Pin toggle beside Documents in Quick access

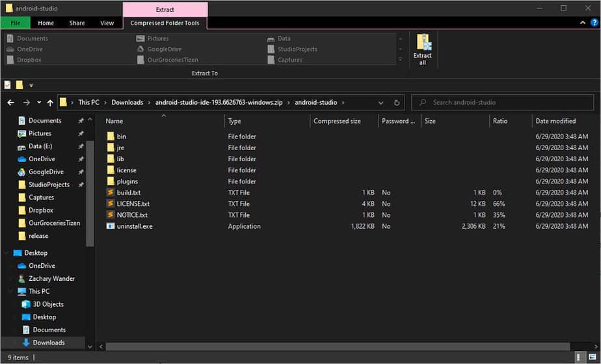pyautogui.click(x=81, y=121)
